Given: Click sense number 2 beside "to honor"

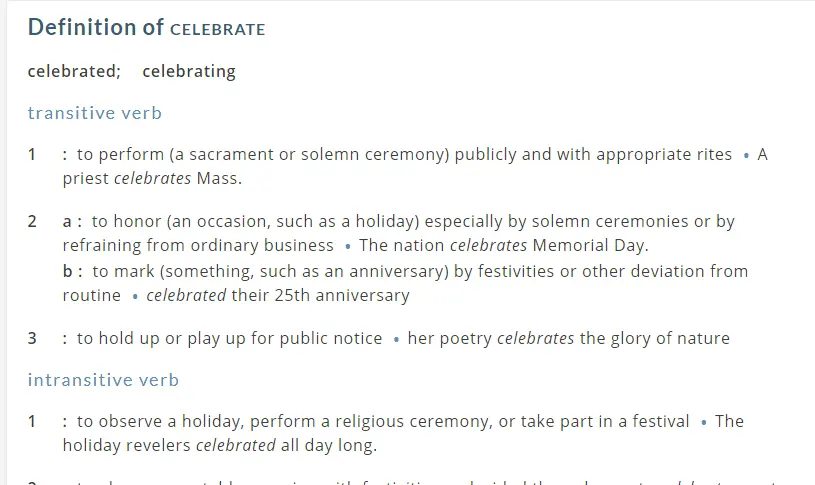Looking at the screenshot, I should (32, 221).
